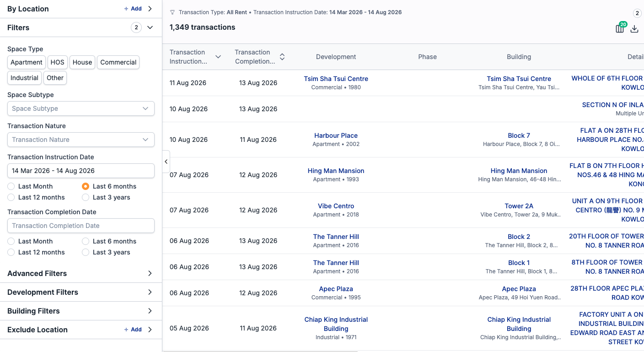
Task: Expand the Advanced Filters section
Action: pos(81,273)
